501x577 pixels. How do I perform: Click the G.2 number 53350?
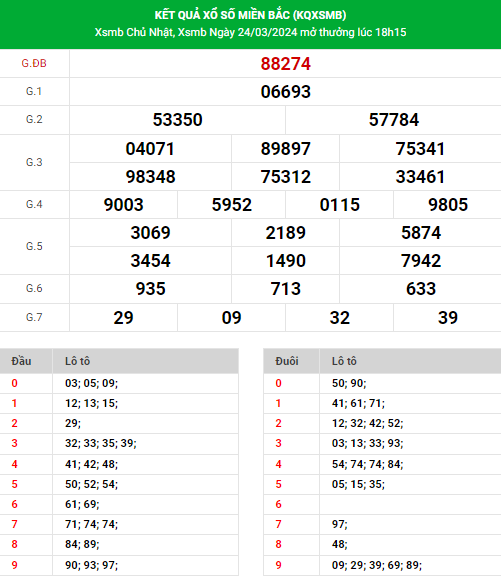coord(177,120)
